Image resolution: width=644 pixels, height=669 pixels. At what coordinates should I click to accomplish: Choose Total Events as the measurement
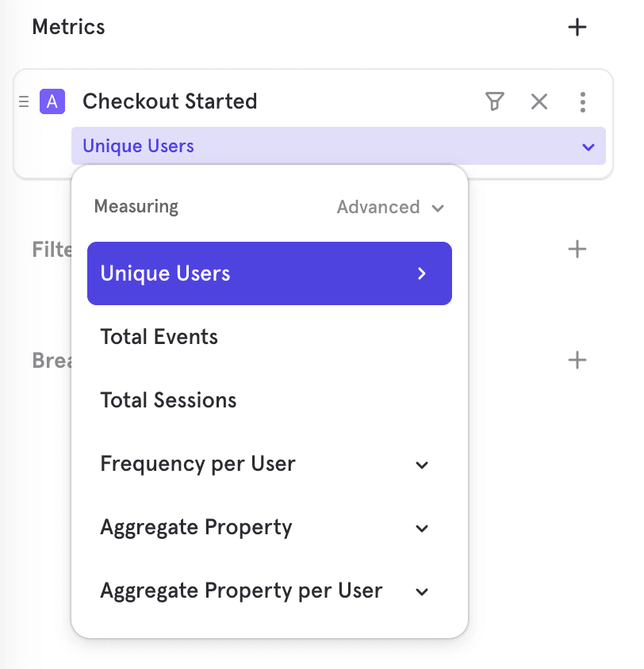159,337
